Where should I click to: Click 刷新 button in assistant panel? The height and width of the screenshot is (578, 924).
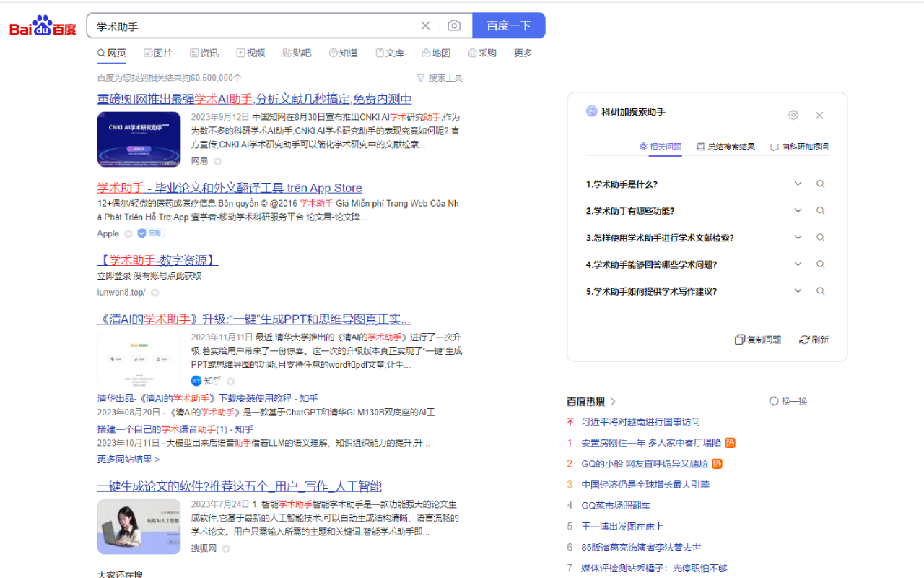point(814,340)
